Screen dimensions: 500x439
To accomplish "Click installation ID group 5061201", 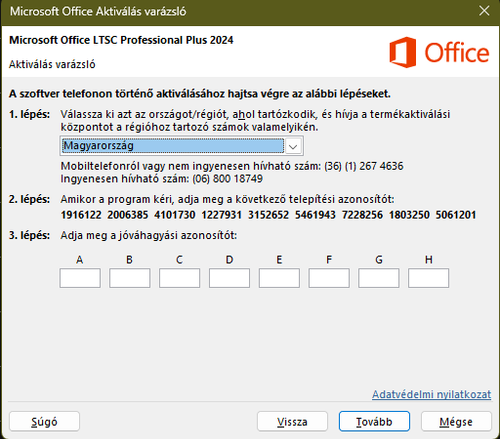I will tap(456, 215).
